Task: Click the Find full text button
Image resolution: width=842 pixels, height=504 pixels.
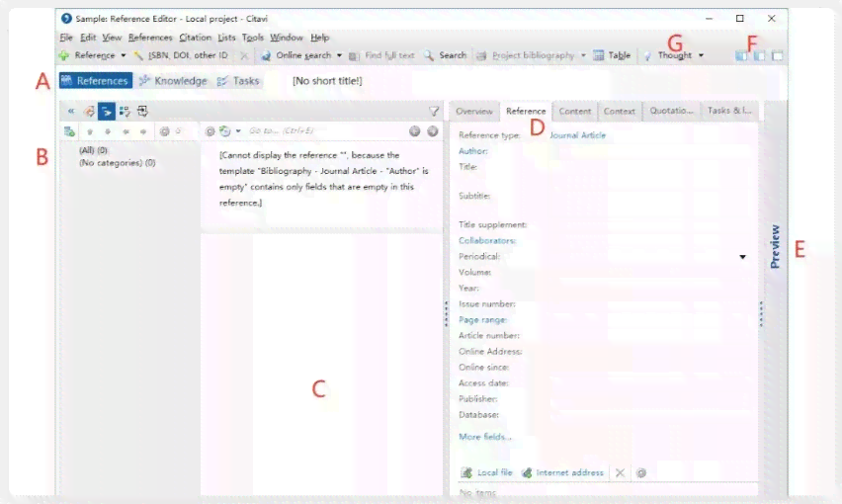Action: tap(381, 55)
